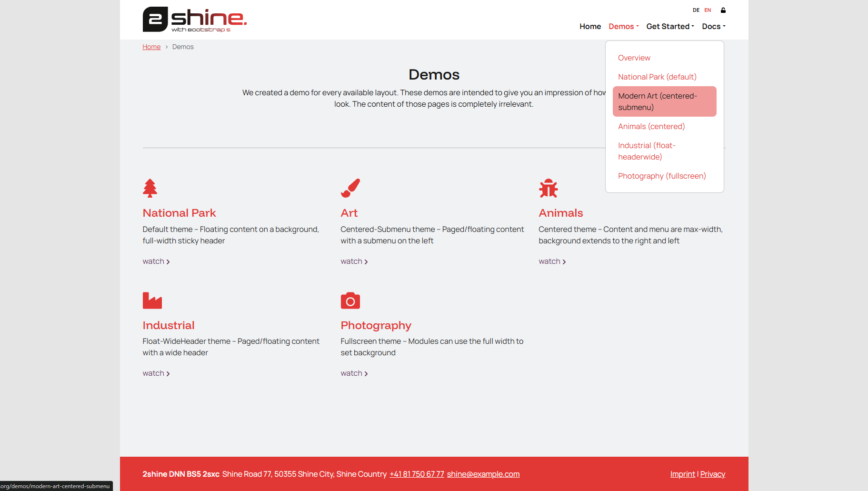Choose Photography (fullscreen) from the menu

point(662,176)
